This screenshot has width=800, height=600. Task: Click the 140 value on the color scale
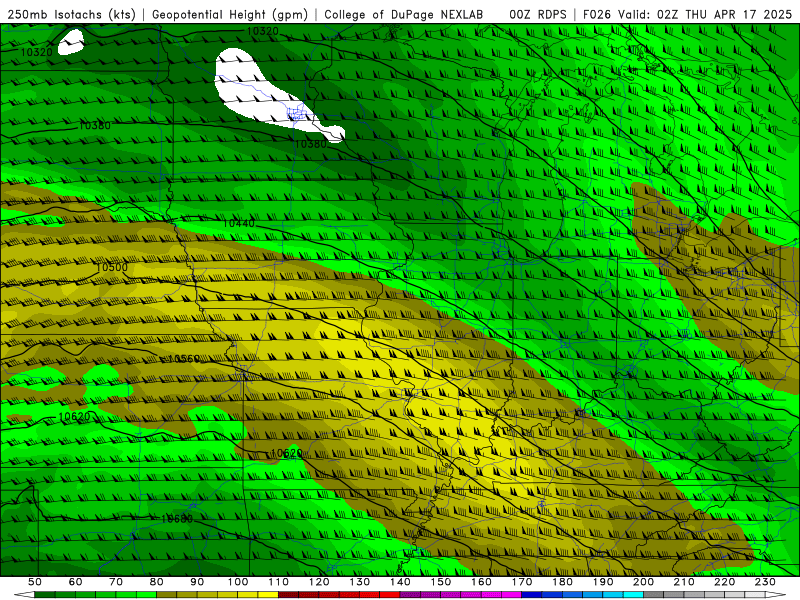pos(401,582)
